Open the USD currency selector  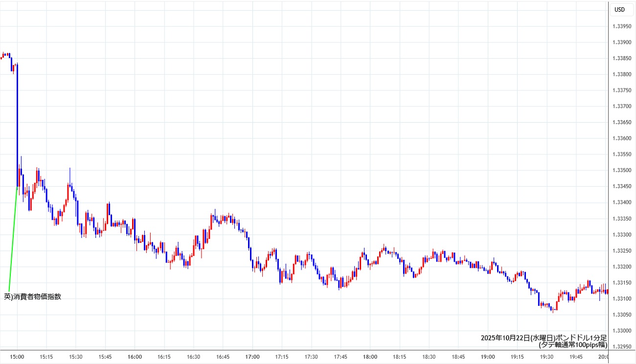tap(619, 9)
